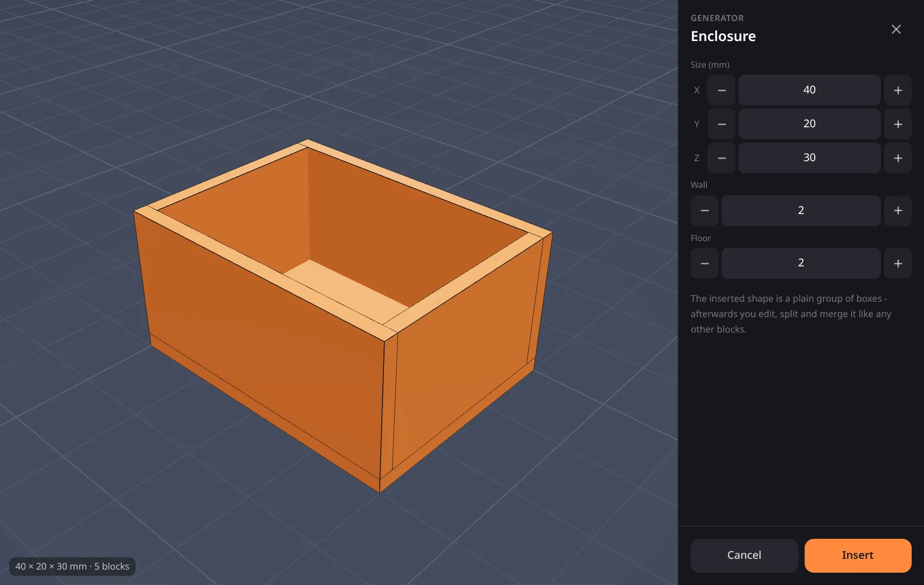
Task: Decrease the X size value
Action: click(721, 90)
